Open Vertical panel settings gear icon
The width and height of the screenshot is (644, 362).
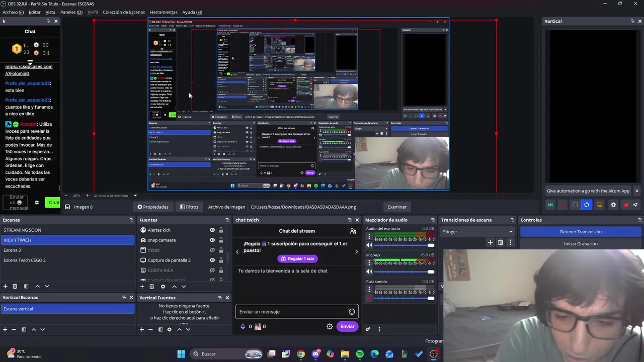pos(613,205)
